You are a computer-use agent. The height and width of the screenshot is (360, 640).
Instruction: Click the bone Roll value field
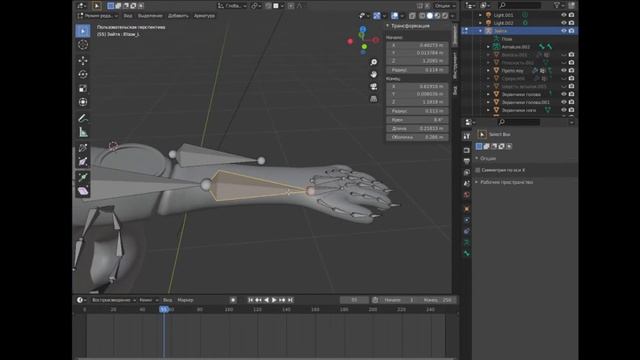(x=417, y=120)
